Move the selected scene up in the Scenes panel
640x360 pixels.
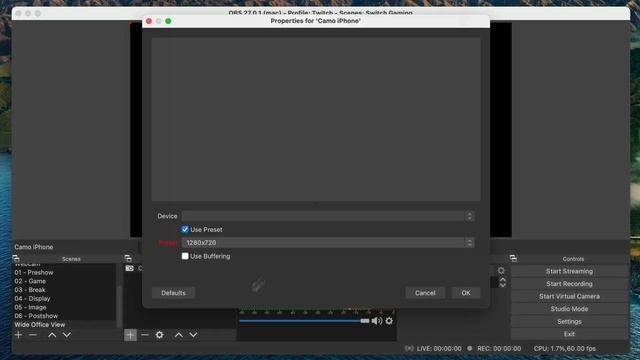(x=52, y=335)
